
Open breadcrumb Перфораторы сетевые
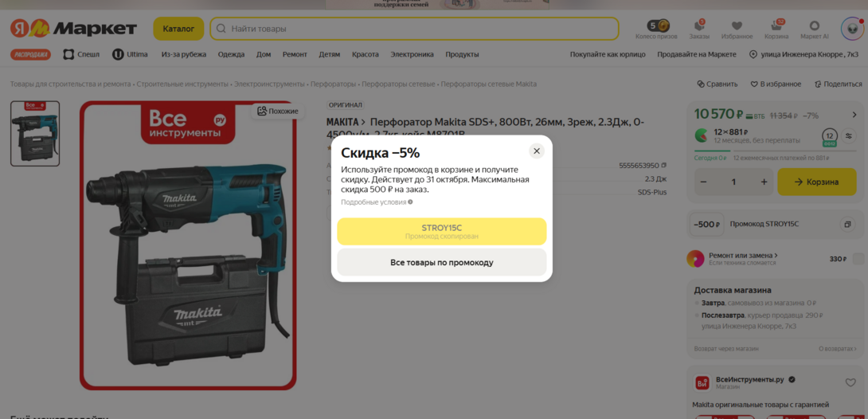(x=399, y=84)
